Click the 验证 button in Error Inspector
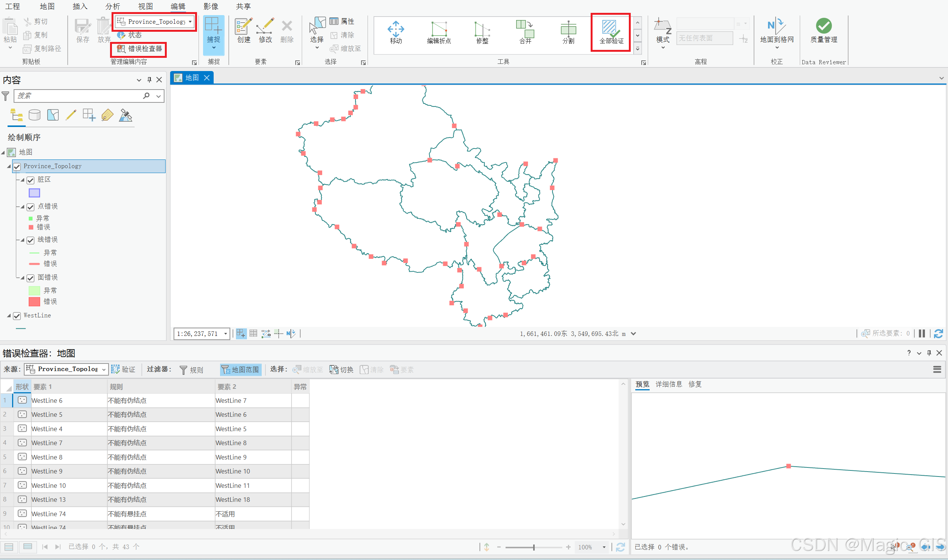 (x=124, y=370)
